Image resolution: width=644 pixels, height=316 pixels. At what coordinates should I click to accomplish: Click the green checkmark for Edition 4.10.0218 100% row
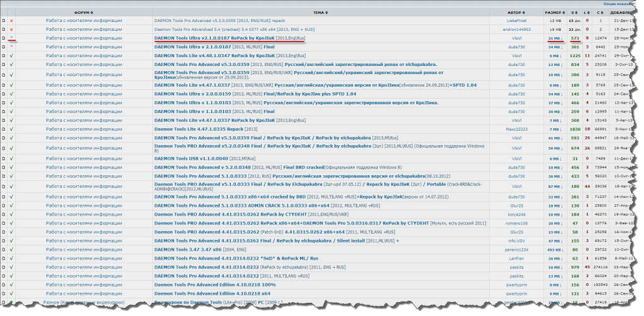11,285
